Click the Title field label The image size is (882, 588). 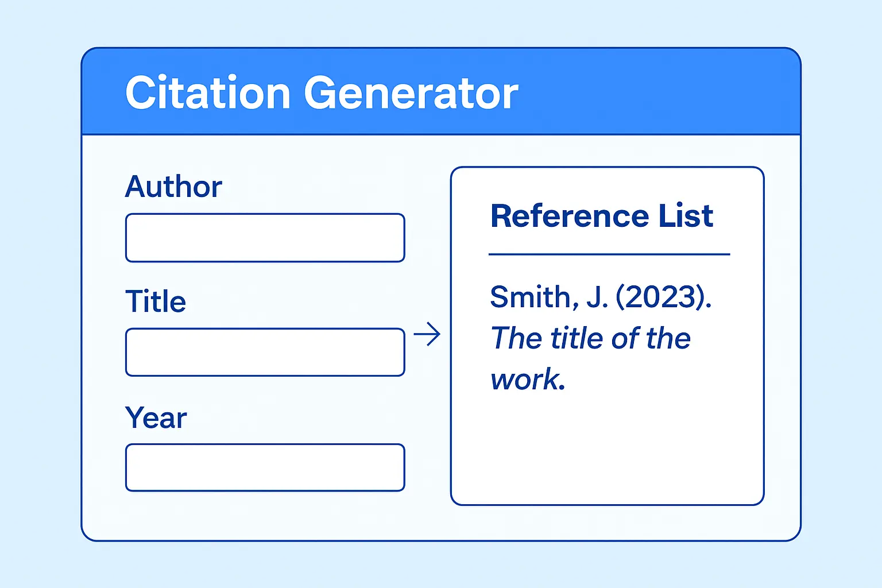coord(156,301)
